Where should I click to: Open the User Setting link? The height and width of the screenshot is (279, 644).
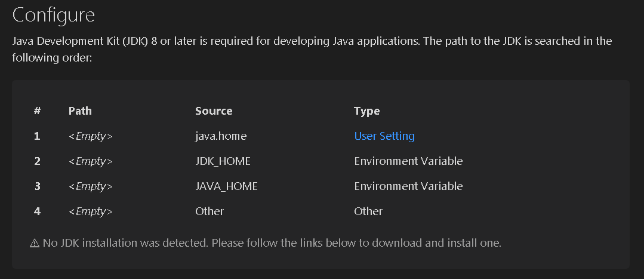(x=384, y=136)
